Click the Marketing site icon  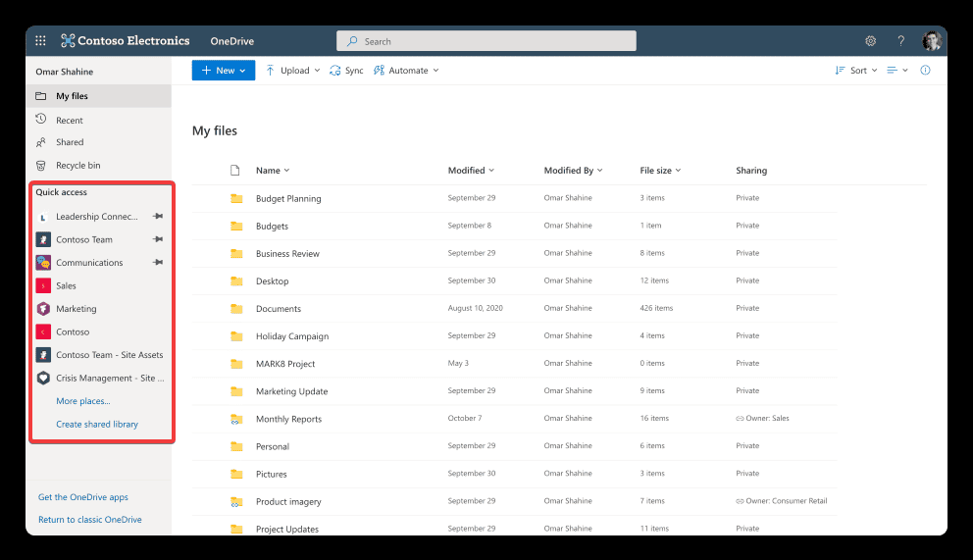[43, 309]
